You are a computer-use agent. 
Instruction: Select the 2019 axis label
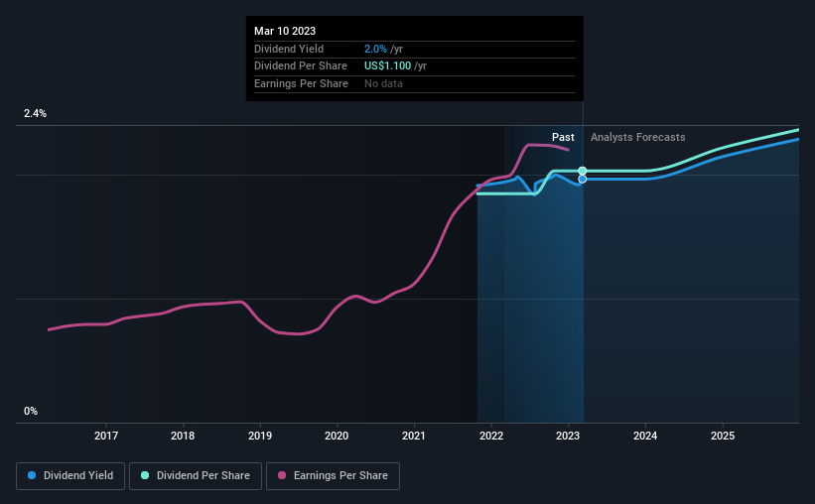pos(260,436)
